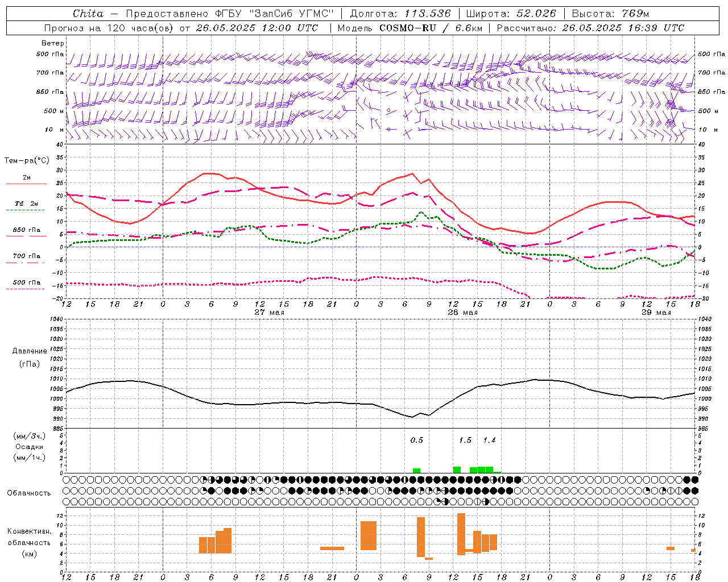Click the '850 гПа' temperature legend entry

point(27,230)
